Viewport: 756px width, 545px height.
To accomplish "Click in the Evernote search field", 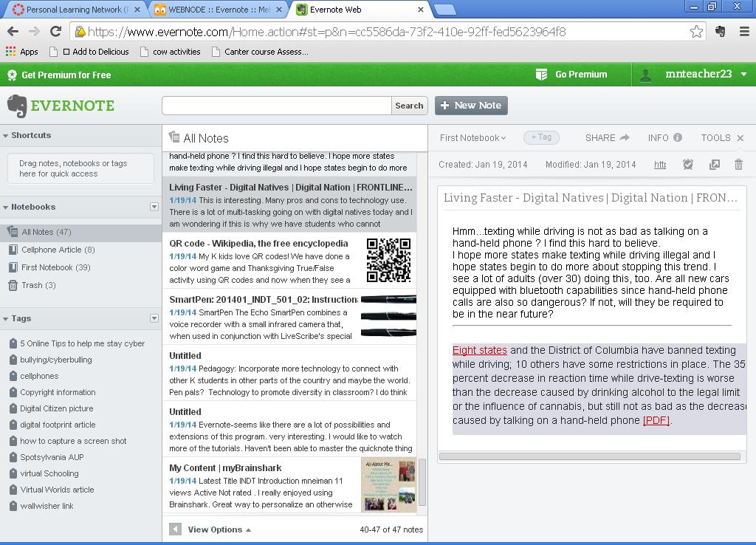I will [x=277, y=106].
